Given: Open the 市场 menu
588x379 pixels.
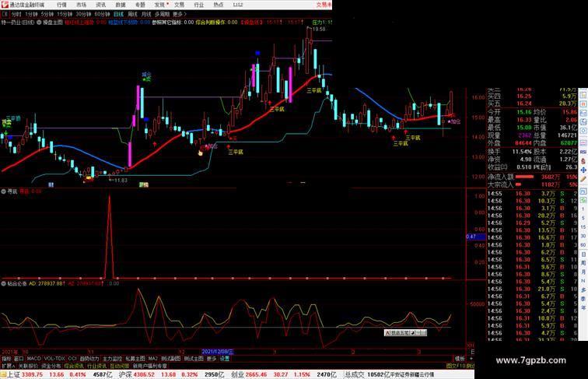Looking at the screenshot, I should 82,5.
